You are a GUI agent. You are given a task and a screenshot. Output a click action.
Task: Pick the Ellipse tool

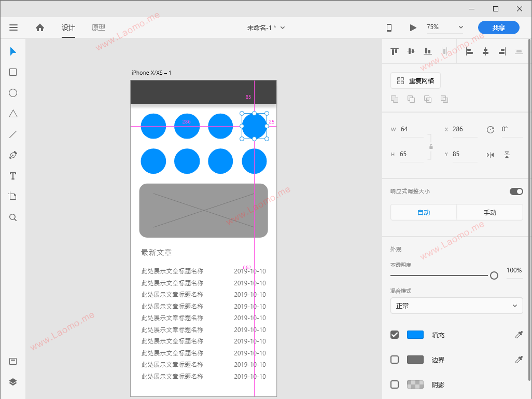13,93
